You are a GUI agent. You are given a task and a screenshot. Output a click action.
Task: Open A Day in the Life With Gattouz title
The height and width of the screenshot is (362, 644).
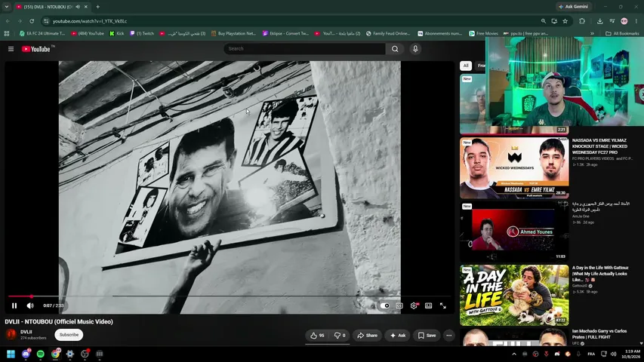tap(600, 273)
